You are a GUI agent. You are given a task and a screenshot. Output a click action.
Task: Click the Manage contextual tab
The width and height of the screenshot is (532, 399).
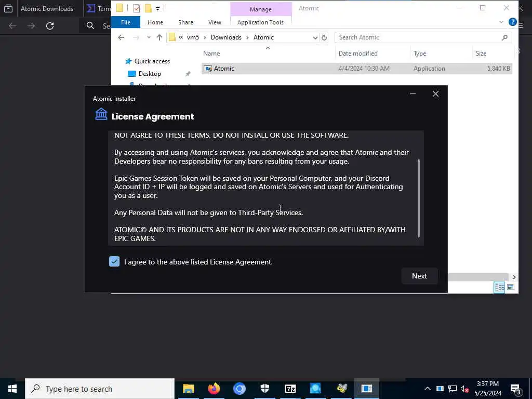click(x=261, y=9)
